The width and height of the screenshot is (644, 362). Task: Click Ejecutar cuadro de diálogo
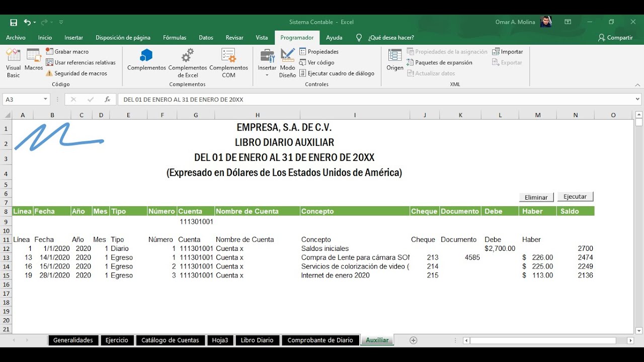[337, 73]
